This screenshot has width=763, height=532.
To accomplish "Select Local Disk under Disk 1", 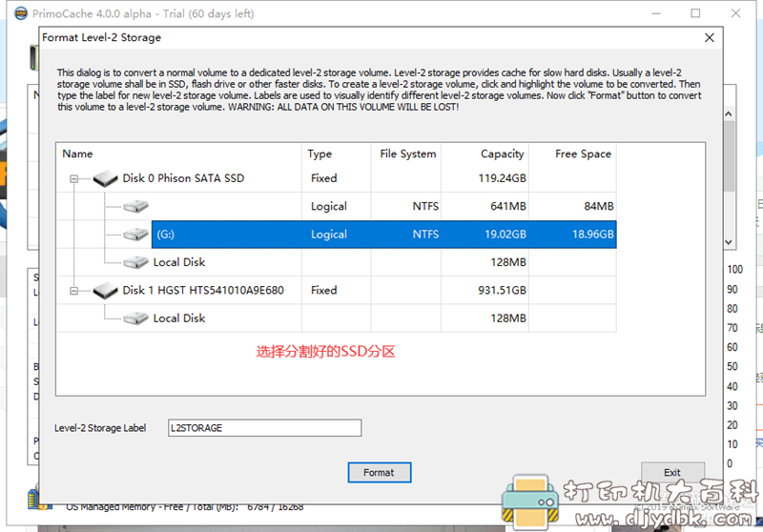I will (x=179, y=318).
